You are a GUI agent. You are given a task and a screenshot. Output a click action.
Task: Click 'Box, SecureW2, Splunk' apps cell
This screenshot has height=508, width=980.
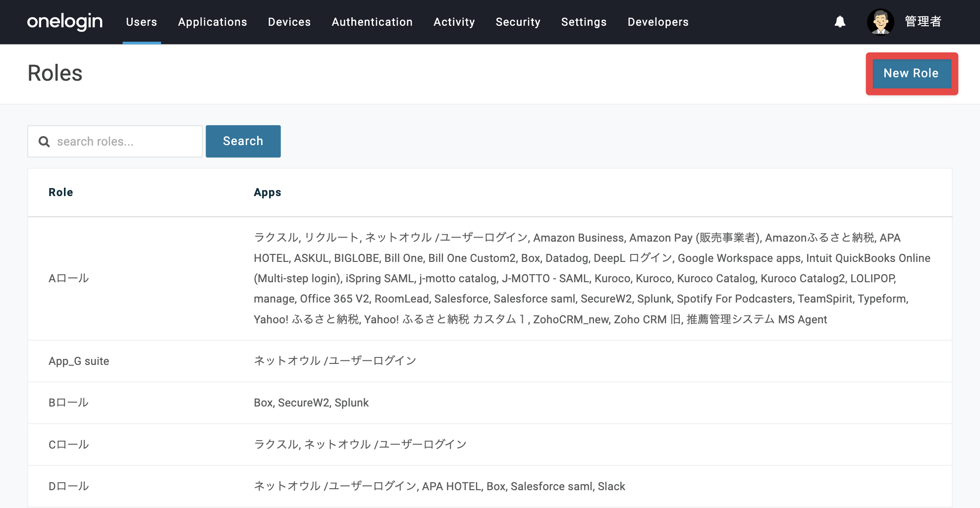coord(311,403)
